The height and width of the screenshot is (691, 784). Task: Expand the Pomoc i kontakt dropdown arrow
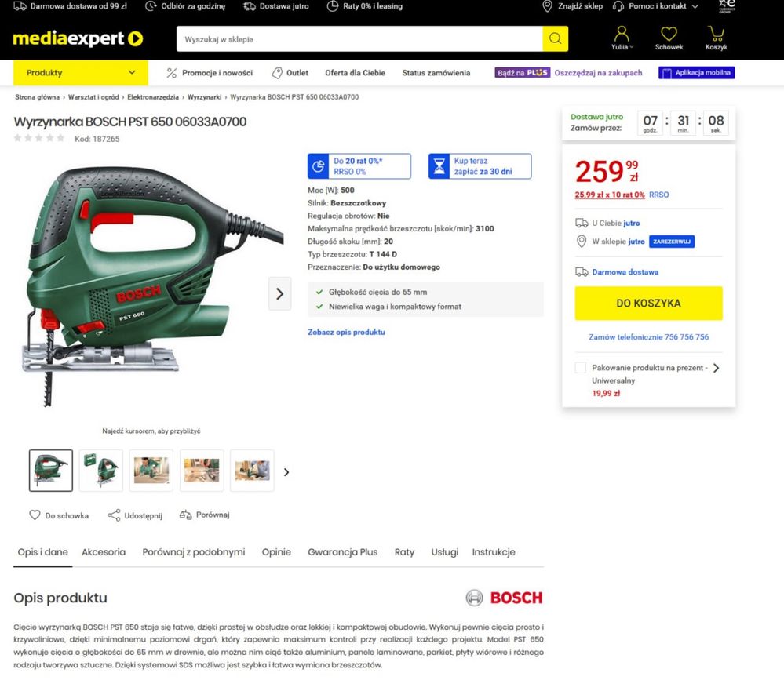[695, 6]
